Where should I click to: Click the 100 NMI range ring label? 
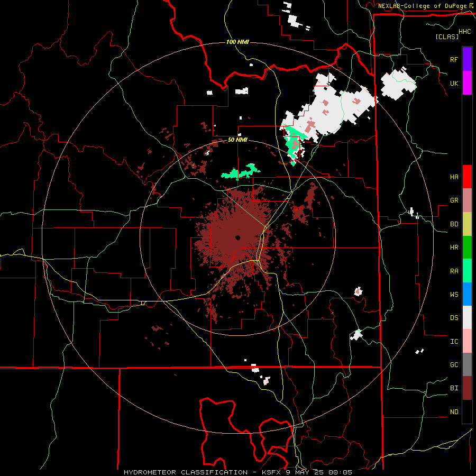(x=237, y=42)
